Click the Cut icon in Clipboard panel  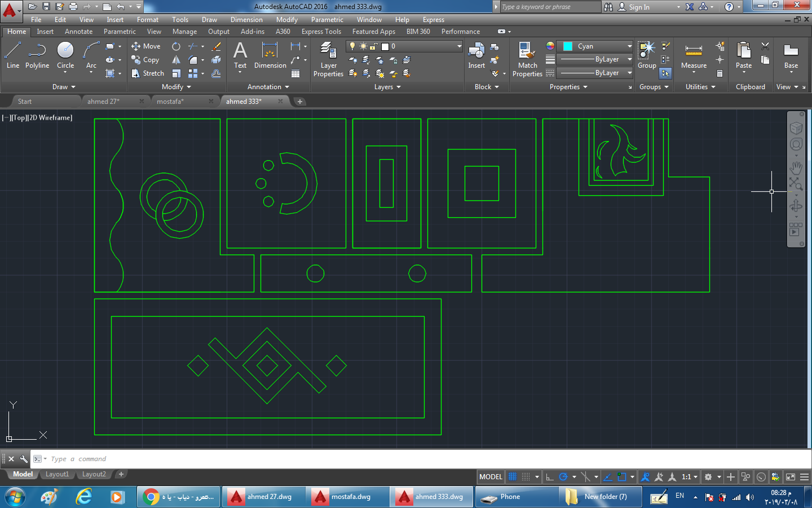tap(765, 46)
